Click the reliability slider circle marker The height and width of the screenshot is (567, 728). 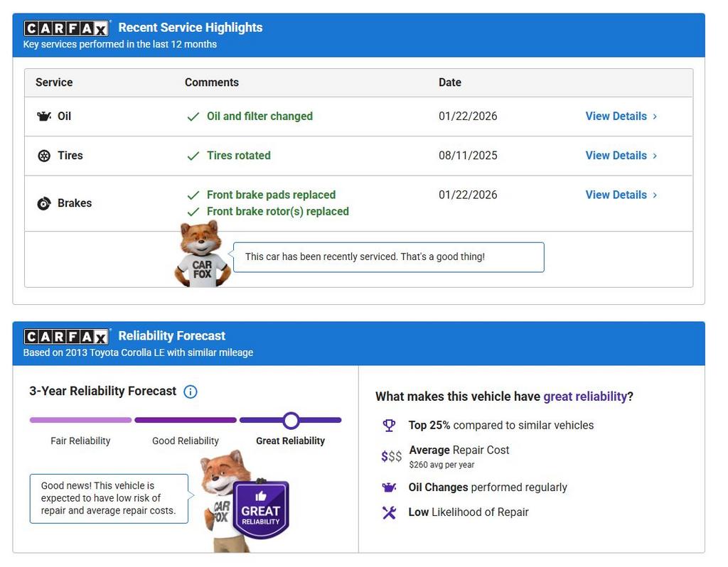(291, 421)
